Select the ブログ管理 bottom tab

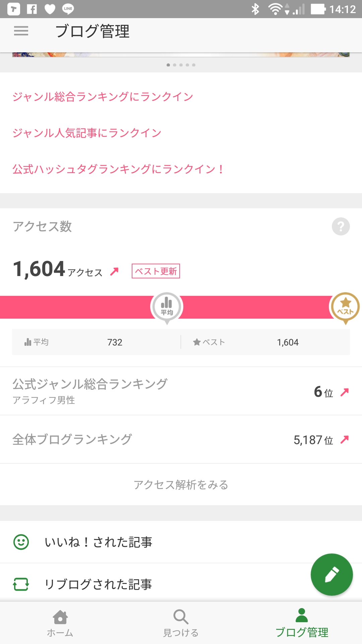tap(302, 623)
